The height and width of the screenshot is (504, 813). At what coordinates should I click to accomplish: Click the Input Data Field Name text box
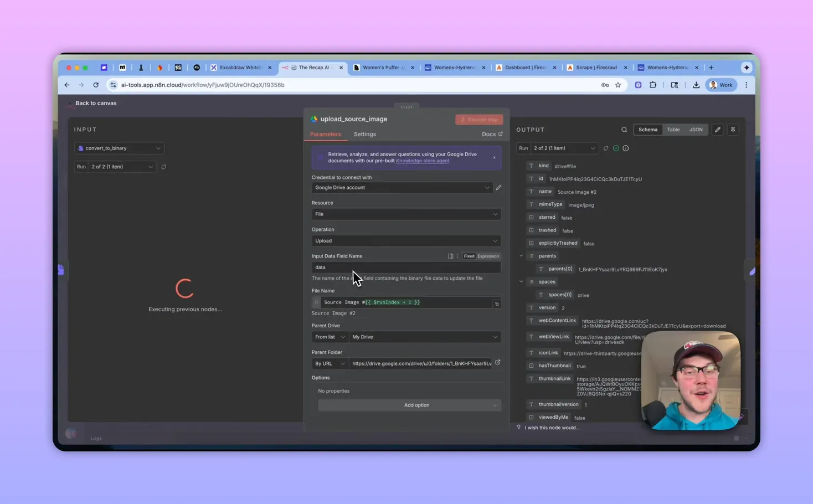click(x=406, y=268)
